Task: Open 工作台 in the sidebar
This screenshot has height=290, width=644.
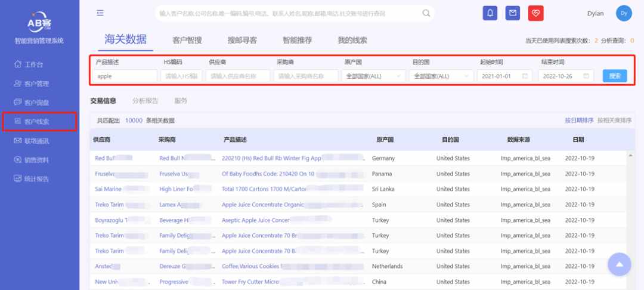Action: pyautogui.click(x=33, y=64)
